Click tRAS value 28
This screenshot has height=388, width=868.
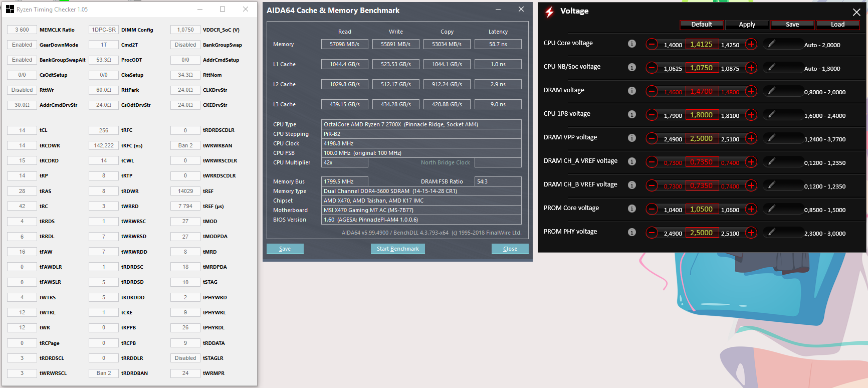[x=22, y=191]
